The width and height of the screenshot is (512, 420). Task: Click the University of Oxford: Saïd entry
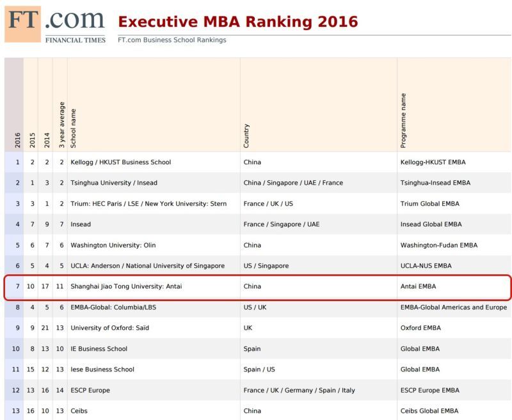point(109,328)
